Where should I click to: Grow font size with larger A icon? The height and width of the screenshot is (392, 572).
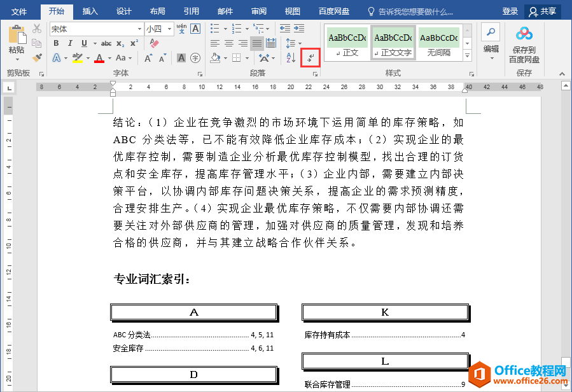click(148, 58)
